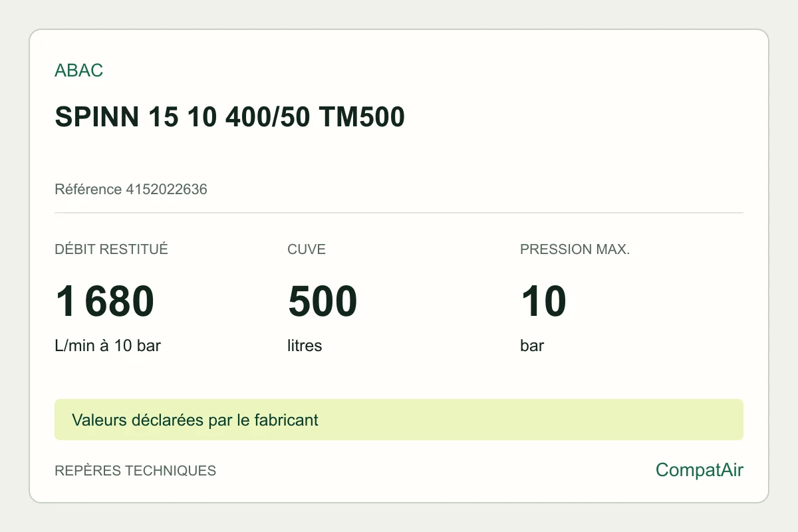Open the CompatAir link
798x532 pixels.
click(x=700, y=470)
